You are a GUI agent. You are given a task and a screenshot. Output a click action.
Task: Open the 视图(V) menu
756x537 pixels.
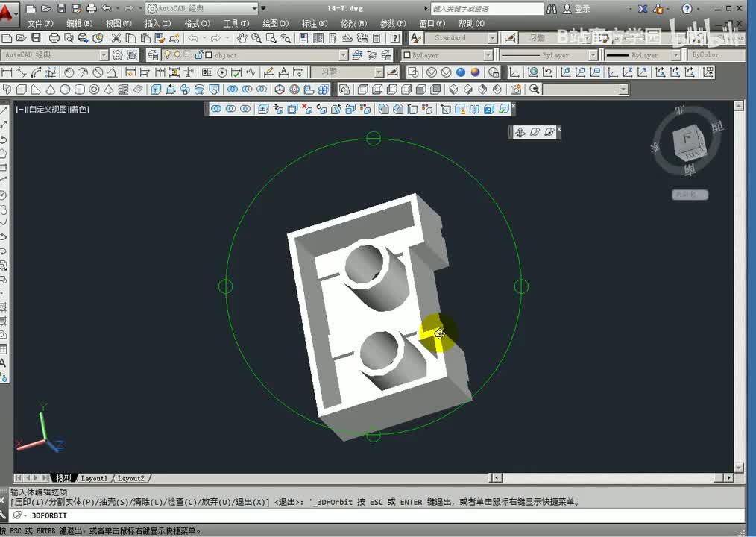point(119,23)
